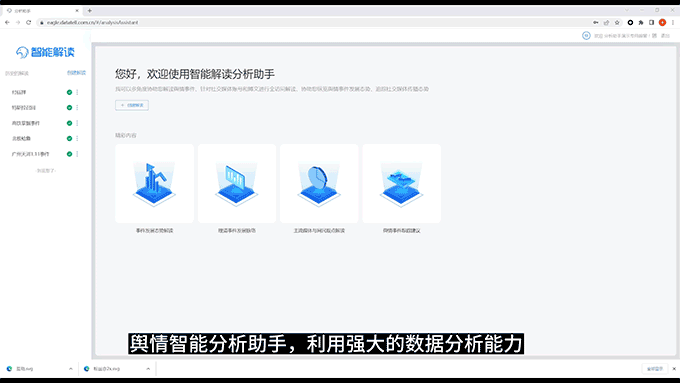
Task: Click the logout link at header right
Action: [x=665, y=36]
